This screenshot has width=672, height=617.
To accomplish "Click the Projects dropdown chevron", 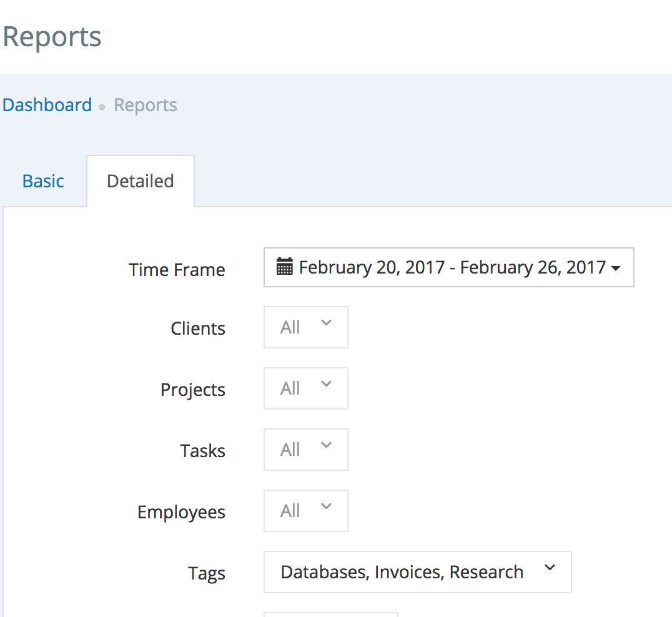I will click(326, 385).
